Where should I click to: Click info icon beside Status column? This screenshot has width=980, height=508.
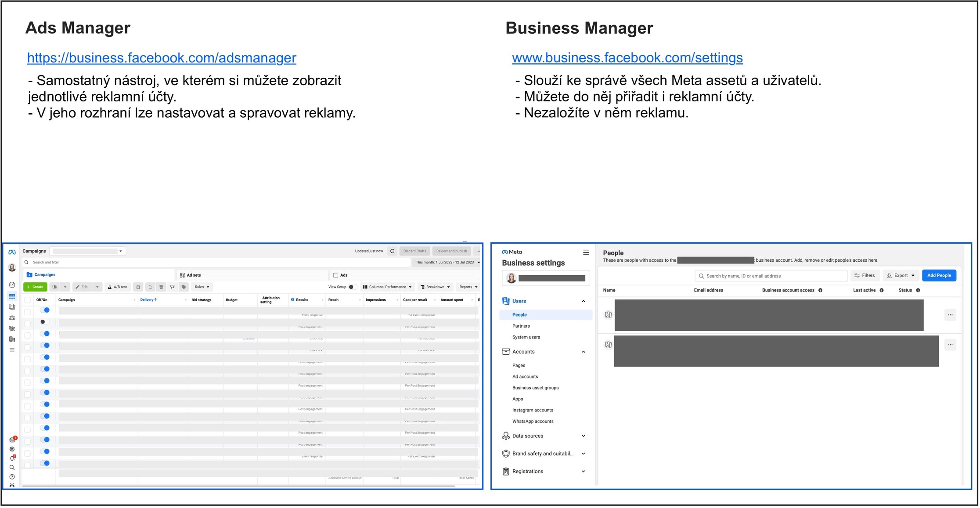918,290
